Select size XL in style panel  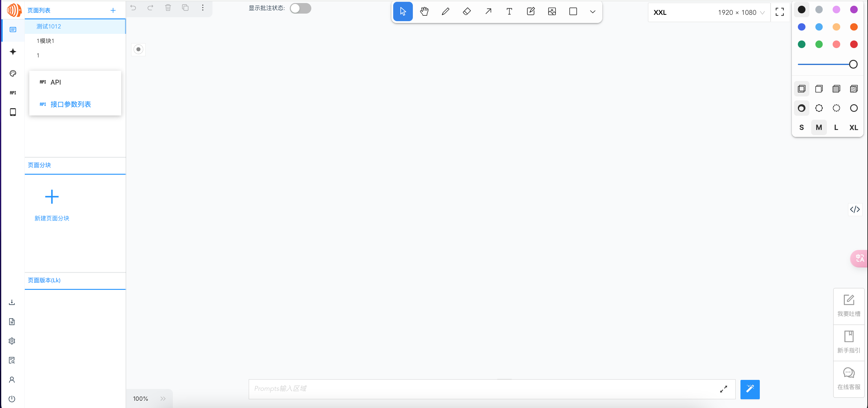[x=853, y=127]
